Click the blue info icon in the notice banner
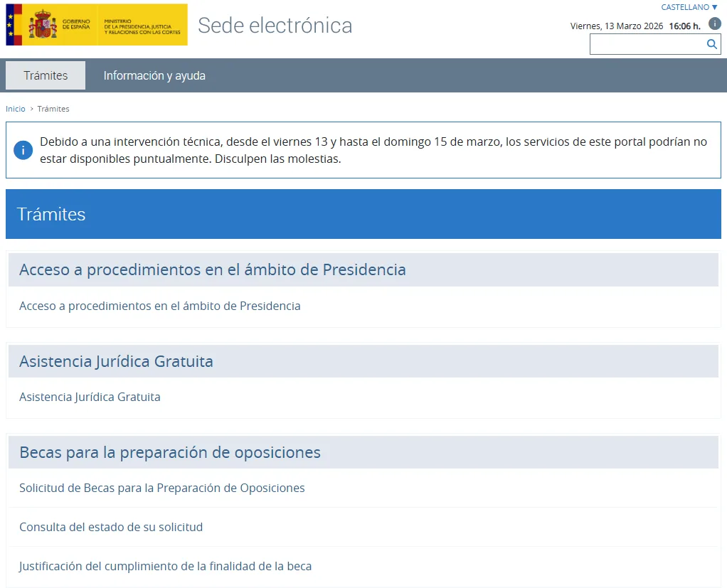 pyautogui.click(x=23, y=150)
